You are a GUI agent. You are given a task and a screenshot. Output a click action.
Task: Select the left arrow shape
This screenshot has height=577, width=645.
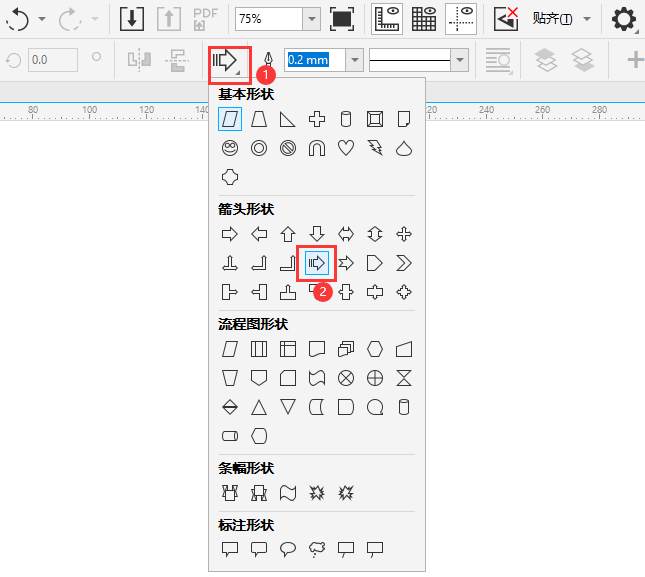click(259, 234)
